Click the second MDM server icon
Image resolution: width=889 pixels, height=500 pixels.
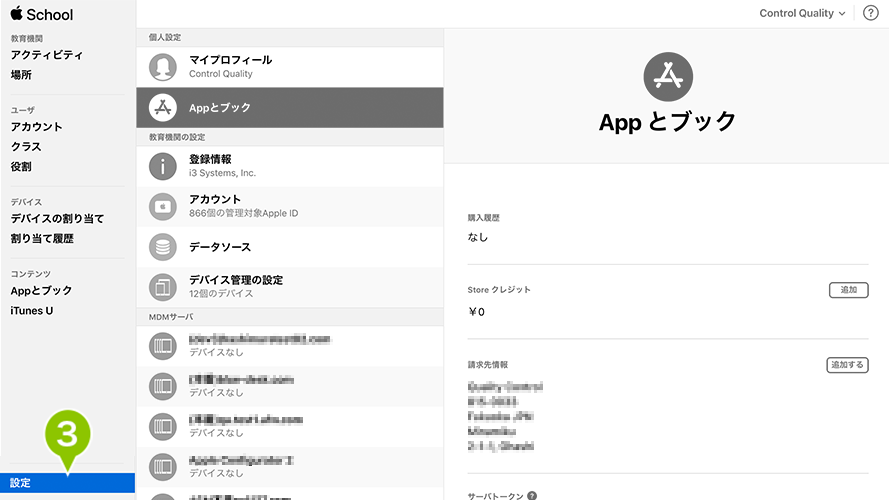click(163, 386)
